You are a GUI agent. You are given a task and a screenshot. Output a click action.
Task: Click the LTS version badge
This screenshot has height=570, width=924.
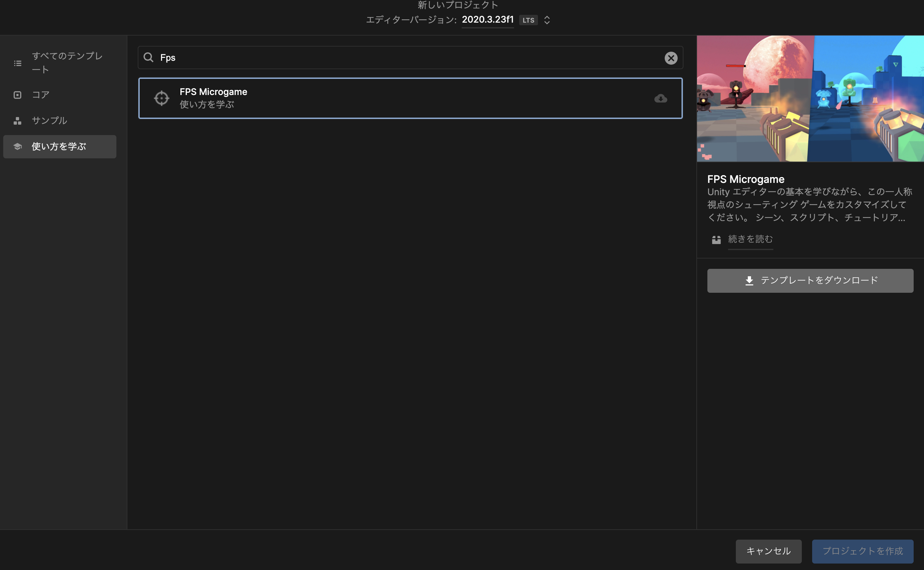pyautogui.click(x=528, y=20)
